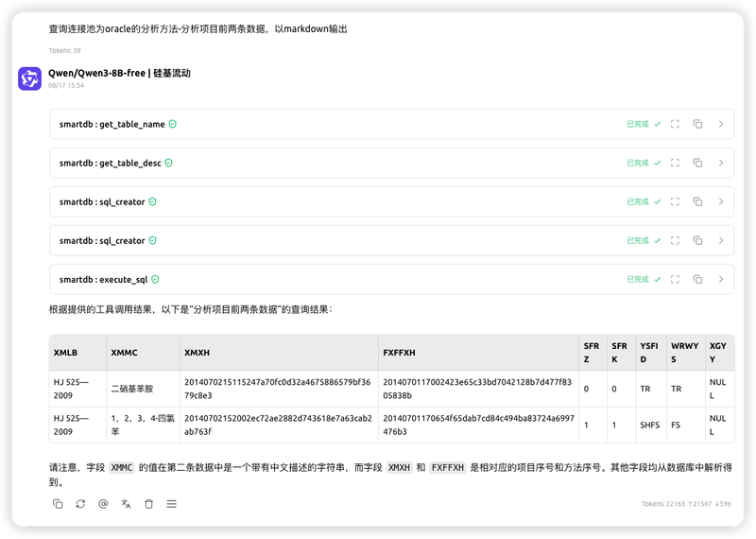Click the YSFID column header
The height and width of the screenshot is (539, 756).
point(649,353)
